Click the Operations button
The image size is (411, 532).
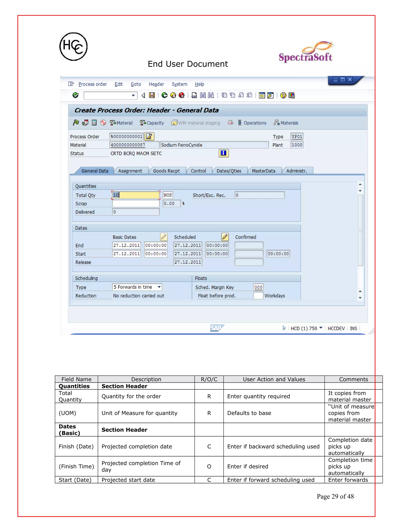click(x=252, y=123)
